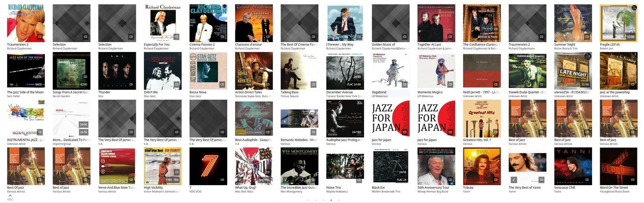The image size is (644, 203).
Task: Select the 7 album cover by VOO VOO
Action: point(208,166)
